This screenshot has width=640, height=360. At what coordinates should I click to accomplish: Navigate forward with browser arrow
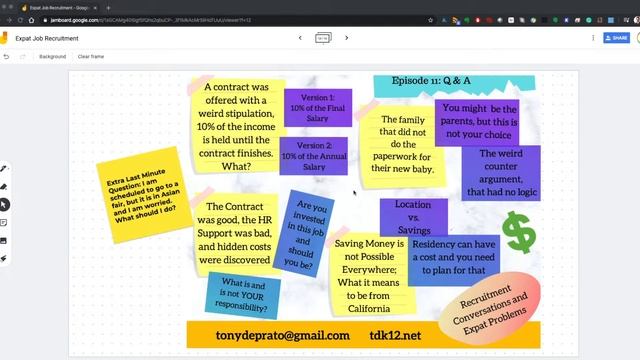(x=9, y=20)
